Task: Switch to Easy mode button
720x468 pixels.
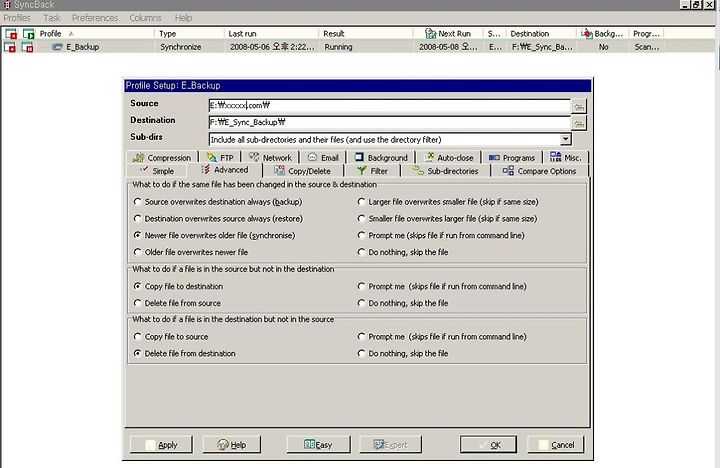Action: (x=318, y=445)
